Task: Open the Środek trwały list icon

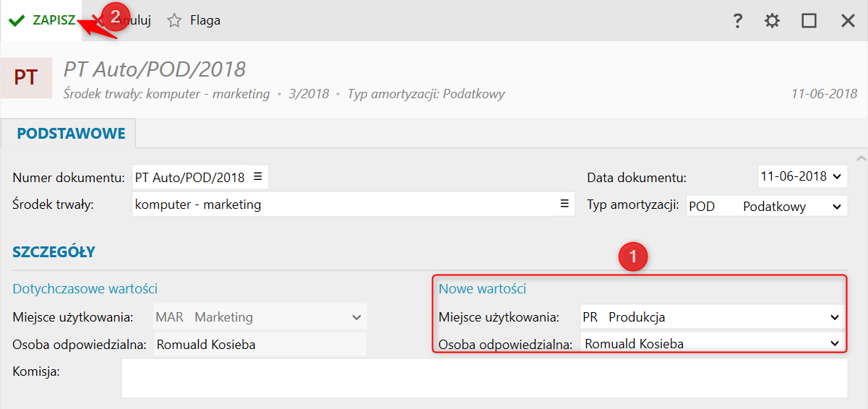Action: [564, 204]
